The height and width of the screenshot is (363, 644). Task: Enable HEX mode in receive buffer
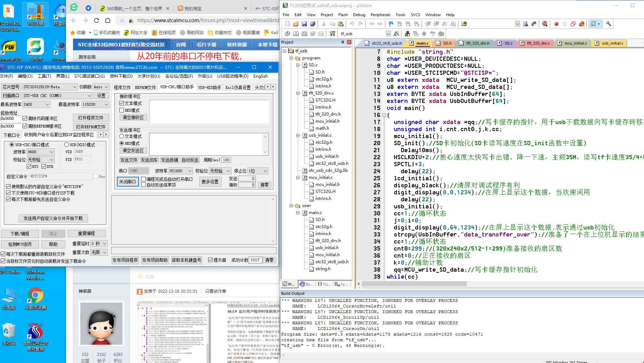[122, 110]
